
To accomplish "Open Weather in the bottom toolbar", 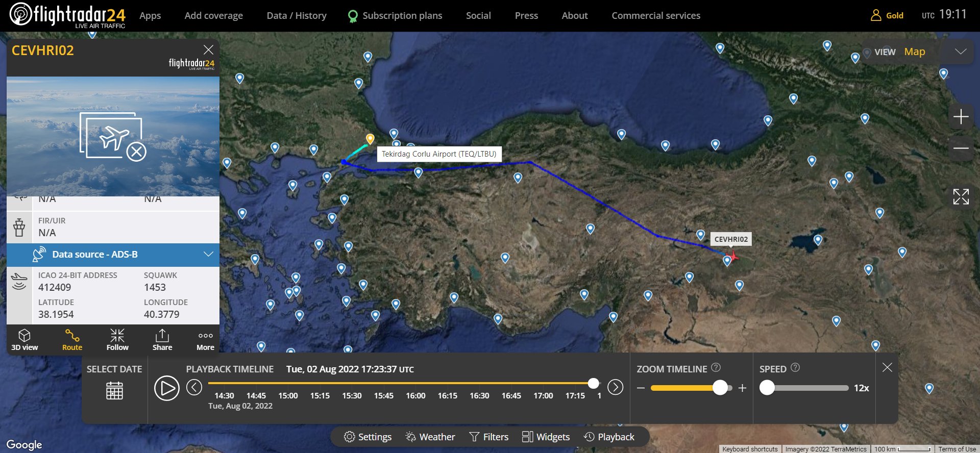I will [x=430, y=437].
